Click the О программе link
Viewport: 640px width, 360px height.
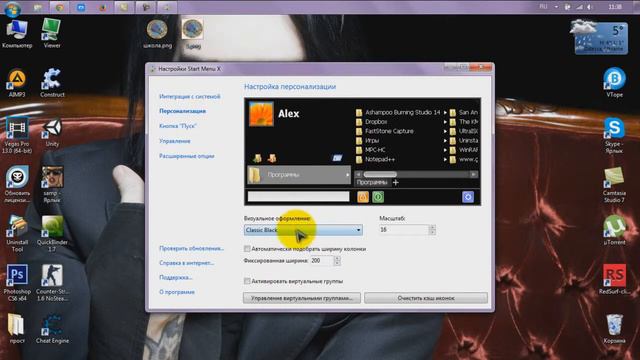(177, 292)
